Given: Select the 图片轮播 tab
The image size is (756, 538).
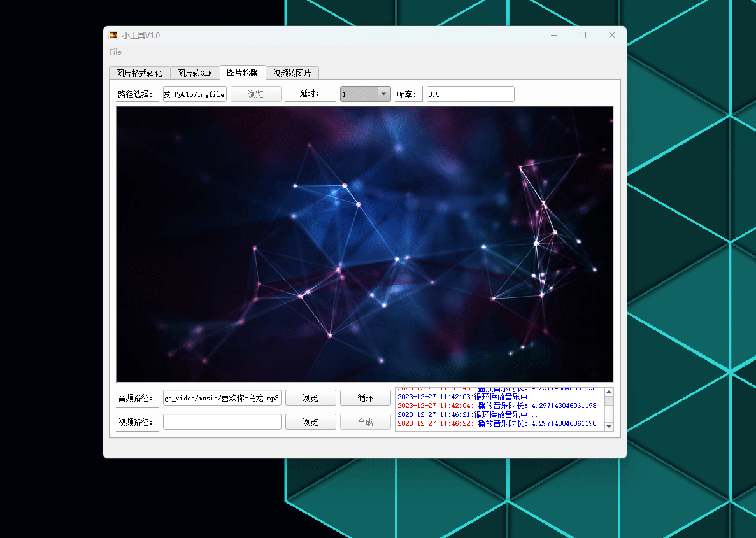Looking at the screenshot, I should (x=243, y=73).
